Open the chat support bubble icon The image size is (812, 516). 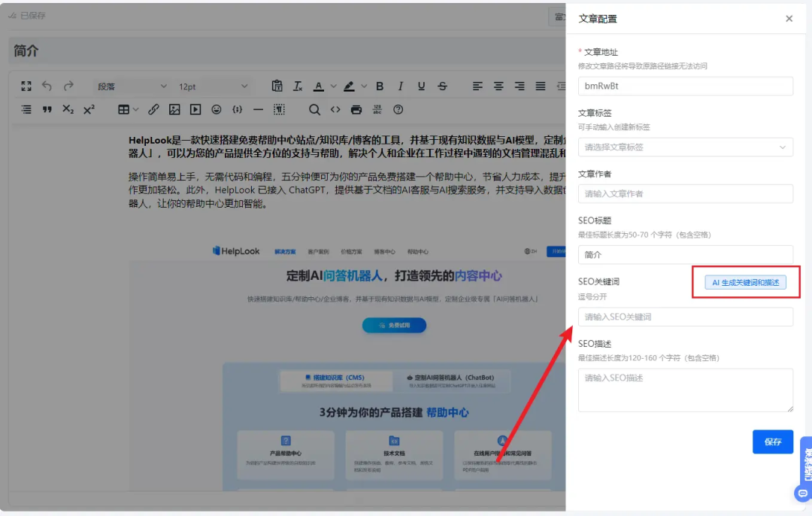pyautogui.click(x=802, y=493)
